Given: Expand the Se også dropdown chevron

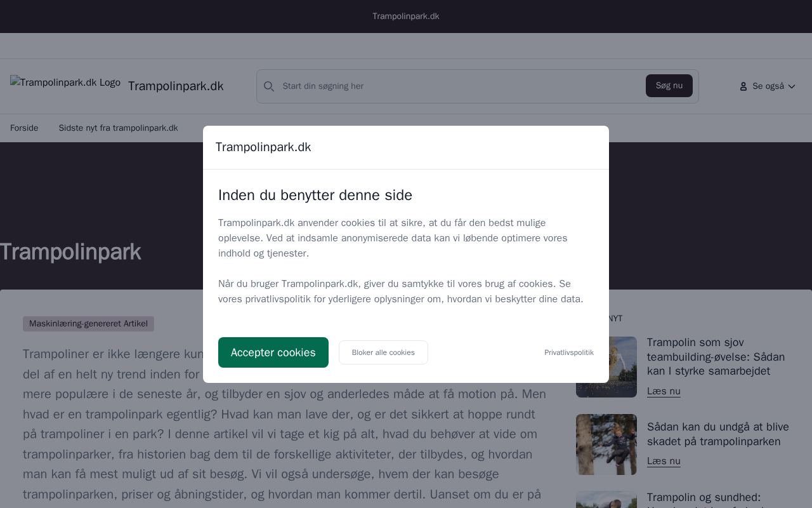Looking at the screenshot, I should pos(792,86).
